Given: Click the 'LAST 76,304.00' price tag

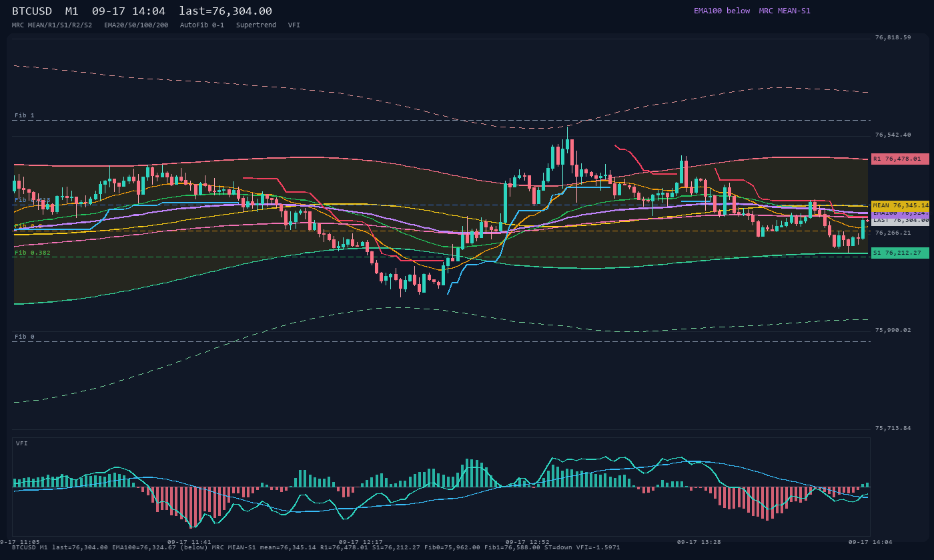Looking at the screenshot, I should coord(900,221).
